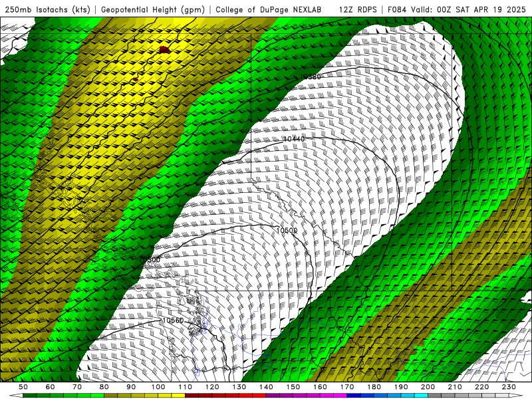532x399 pixels.
Task: Click the 90 value on the color scale
Action: pyautogui.click(x=131, y=387)
